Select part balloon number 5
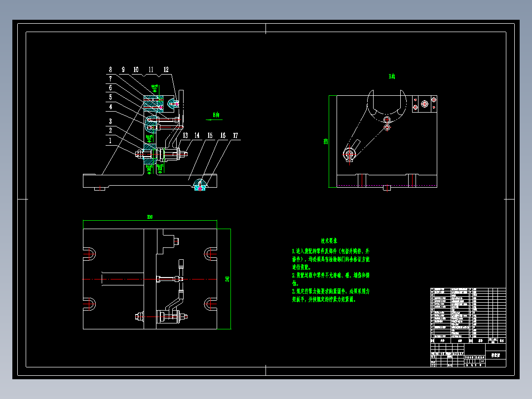 (110, 97)
